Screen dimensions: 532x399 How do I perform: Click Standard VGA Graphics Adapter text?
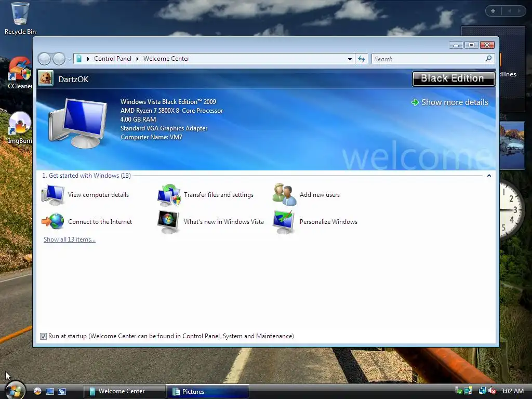(x=164, y=128)
